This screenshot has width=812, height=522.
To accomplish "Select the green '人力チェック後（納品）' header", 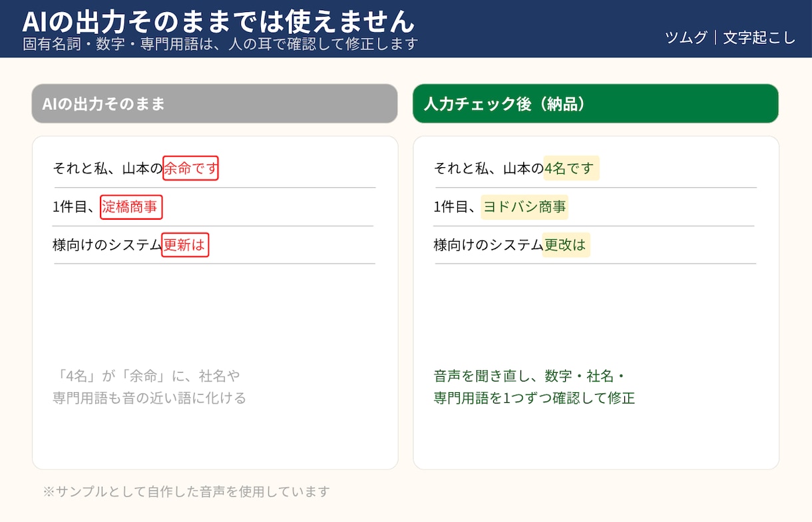I will pyautogui.click(x=596, y=104).
